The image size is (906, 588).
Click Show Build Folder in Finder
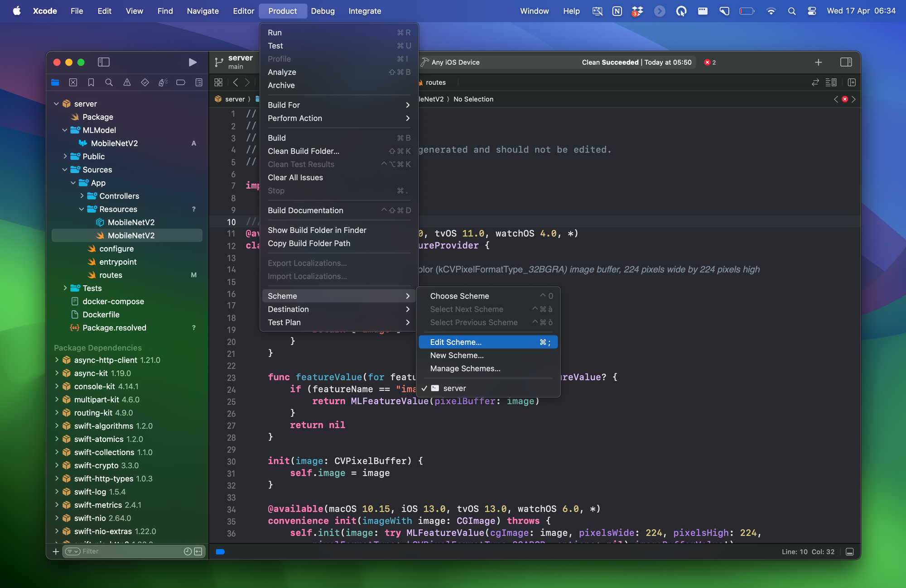(x=317, y=230)
